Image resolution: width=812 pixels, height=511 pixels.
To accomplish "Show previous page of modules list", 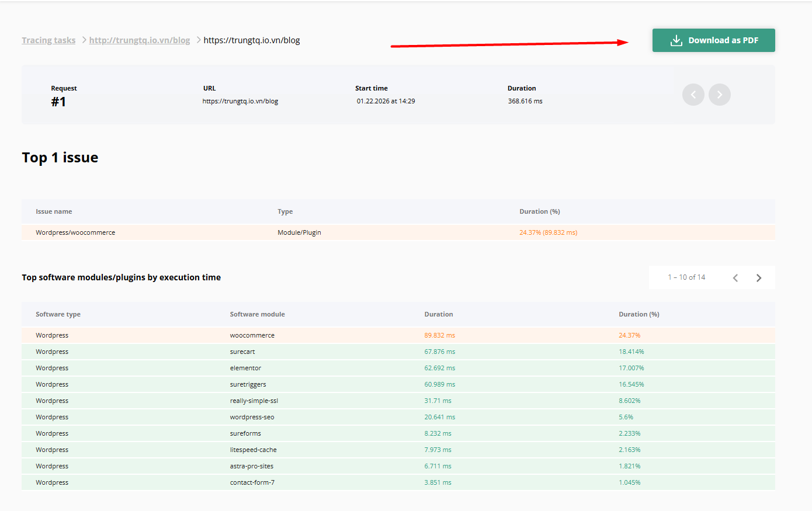I will tap(735, 277).
